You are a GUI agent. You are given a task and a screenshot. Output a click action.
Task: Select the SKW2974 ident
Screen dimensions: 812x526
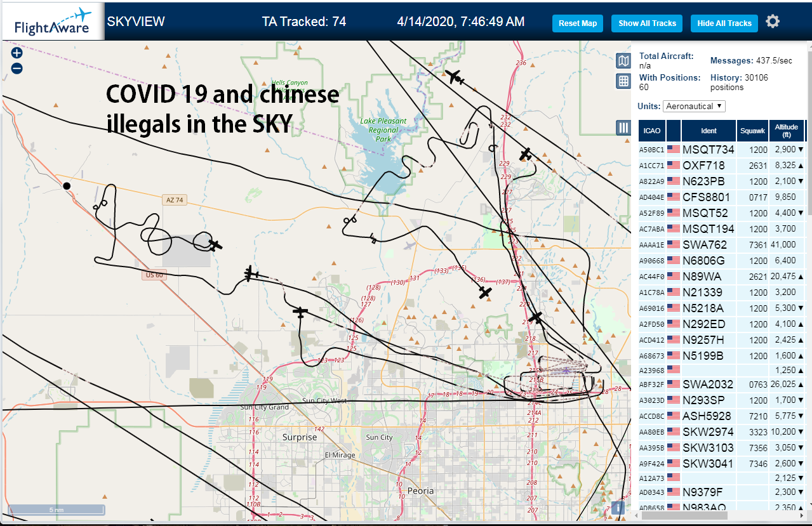tap(708, 432)
